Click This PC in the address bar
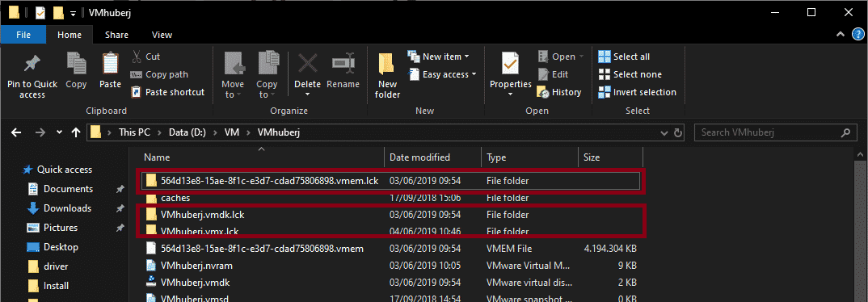 point(134,132)
